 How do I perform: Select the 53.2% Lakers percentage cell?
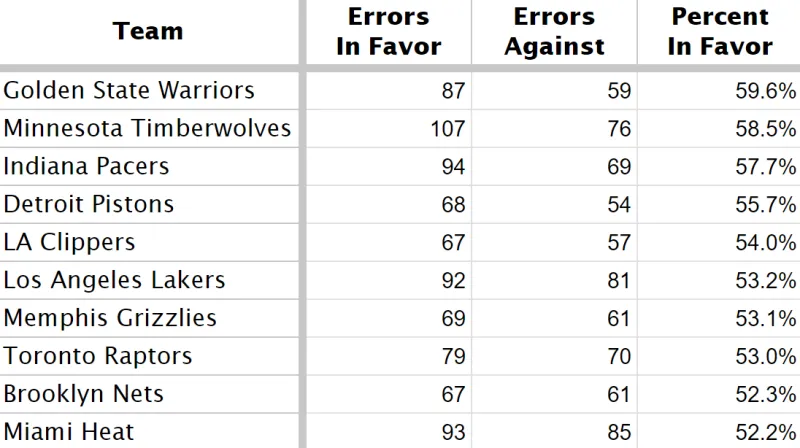(x=765, y=281)
